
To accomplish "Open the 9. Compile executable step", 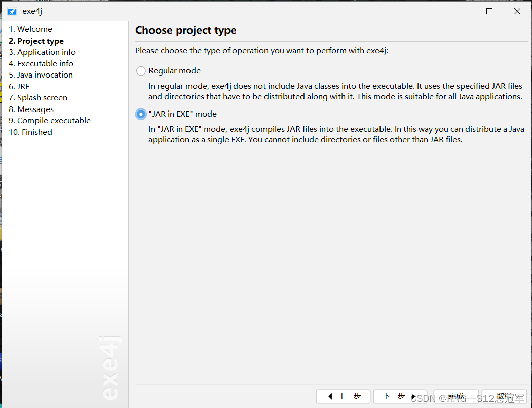I will pyautogui.click(x=50, y=121).
